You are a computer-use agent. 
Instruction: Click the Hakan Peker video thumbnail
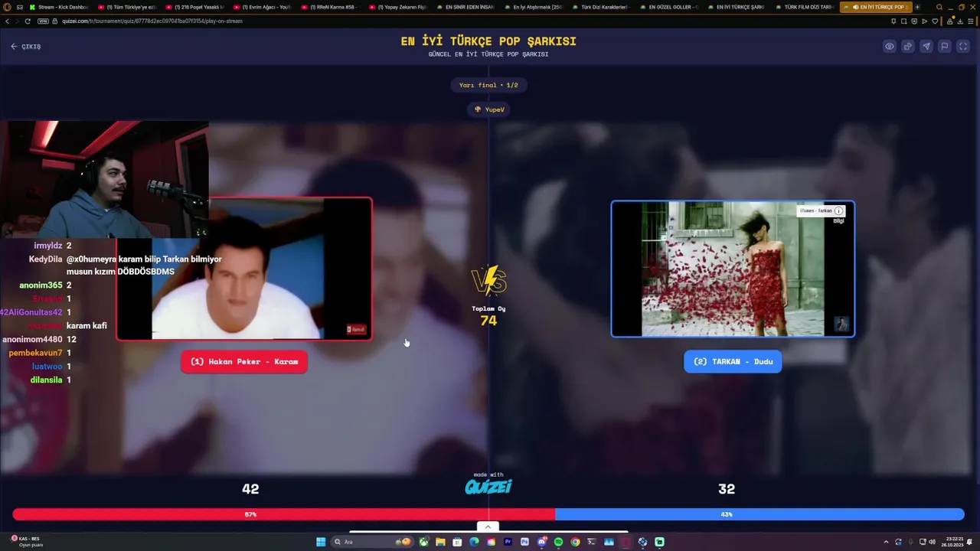click(x=244, y=269)
